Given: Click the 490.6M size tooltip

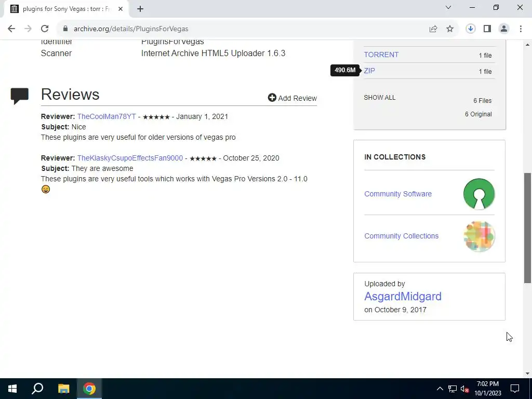Looking at the screenshot, I should pyautogui.click(x=345, y=70).
